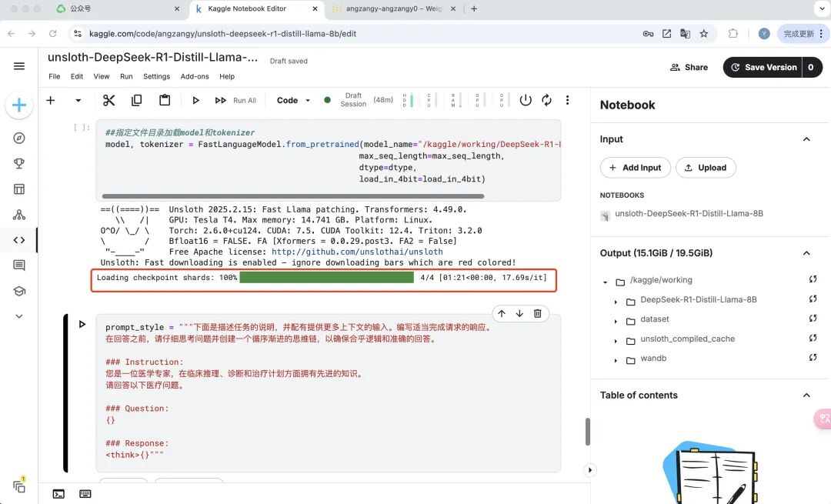Open the View menu
Image resolution: width=831 pixels, height=504 pixels.
pos(102,76)
